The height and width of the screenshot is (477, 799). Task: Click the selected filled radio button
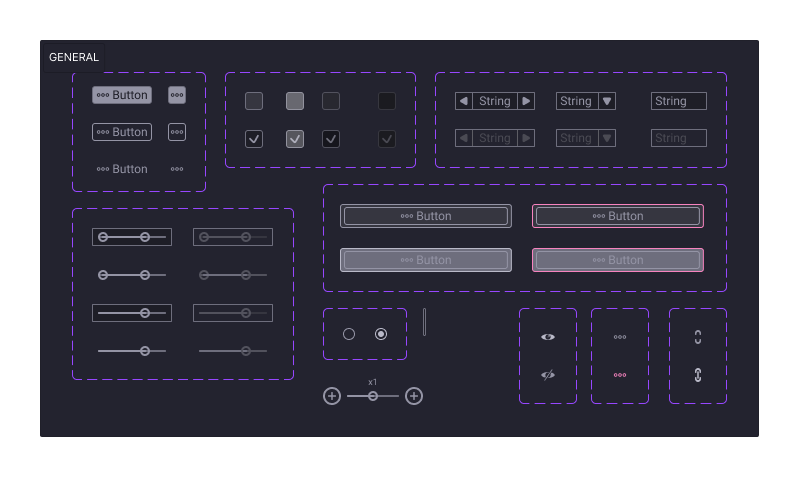pos(381,334)
